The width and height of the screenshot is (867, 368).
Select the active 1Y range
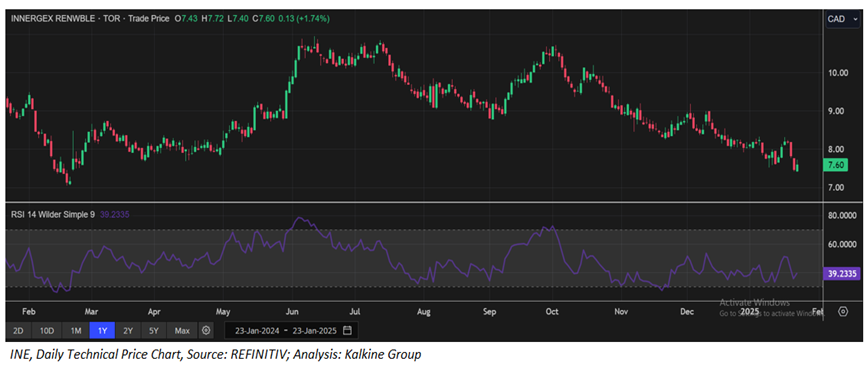(102, 331)
